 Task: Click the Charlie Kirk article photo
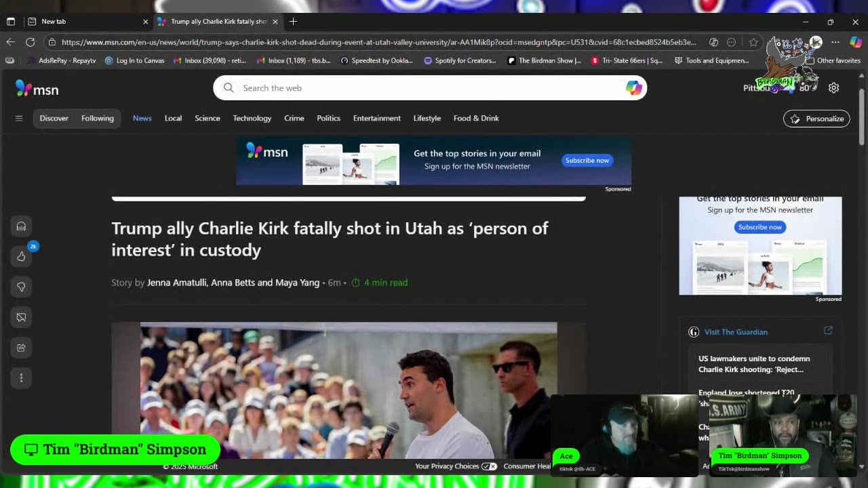(x=349, y=390)
